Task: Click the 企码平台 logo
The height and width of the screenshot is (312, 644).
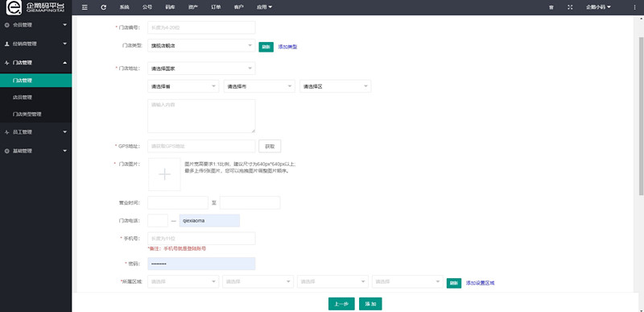Action: (x=35, y=7)
